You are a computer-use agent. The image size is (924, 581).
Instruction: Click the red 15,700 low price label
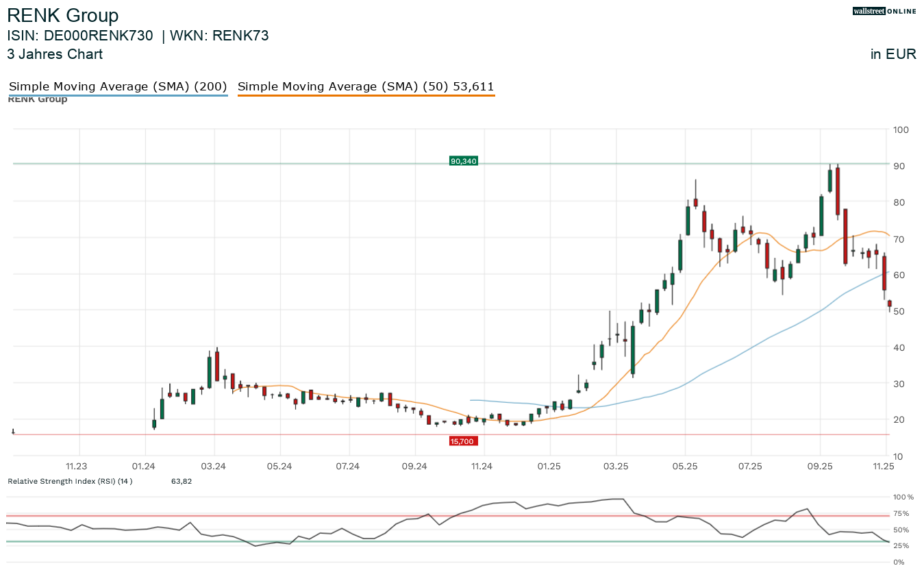pyautogui.click(x=462, y=441)
